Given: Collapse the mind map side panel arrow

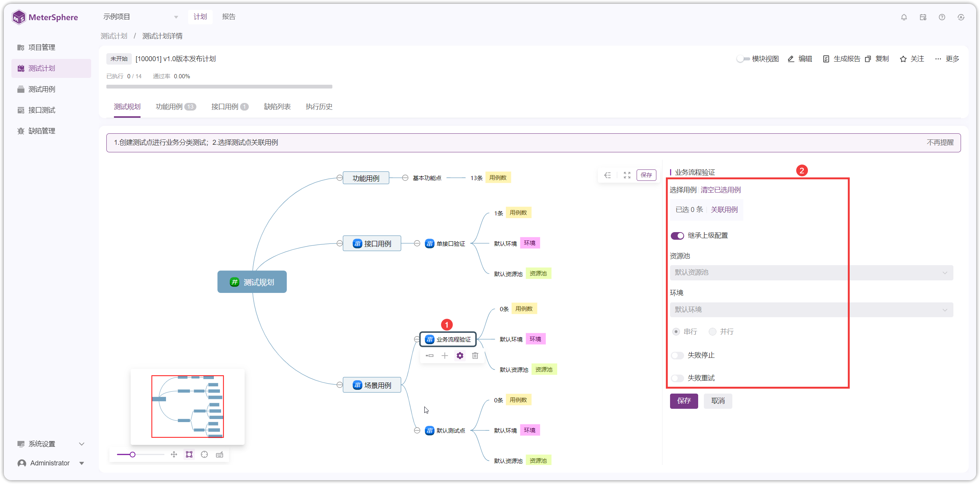Looking at the screenshot, I should point(607,175).
